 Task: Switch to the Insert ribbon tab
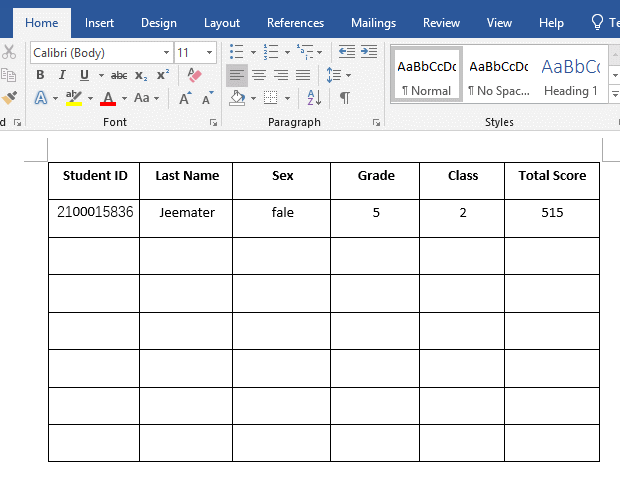(99, 23)
